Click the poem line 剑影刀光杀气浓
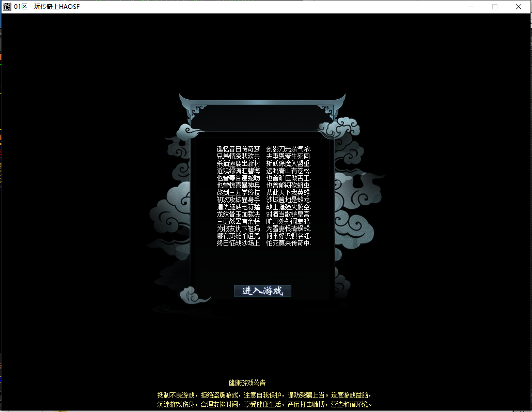 coord(289,149)
